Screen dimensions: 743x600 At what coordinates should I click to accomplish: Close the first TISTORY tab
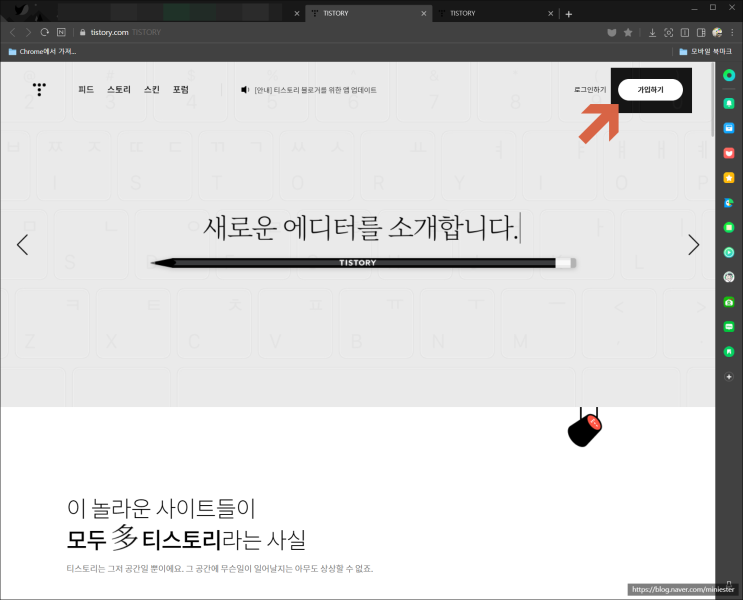click(424, 13)
